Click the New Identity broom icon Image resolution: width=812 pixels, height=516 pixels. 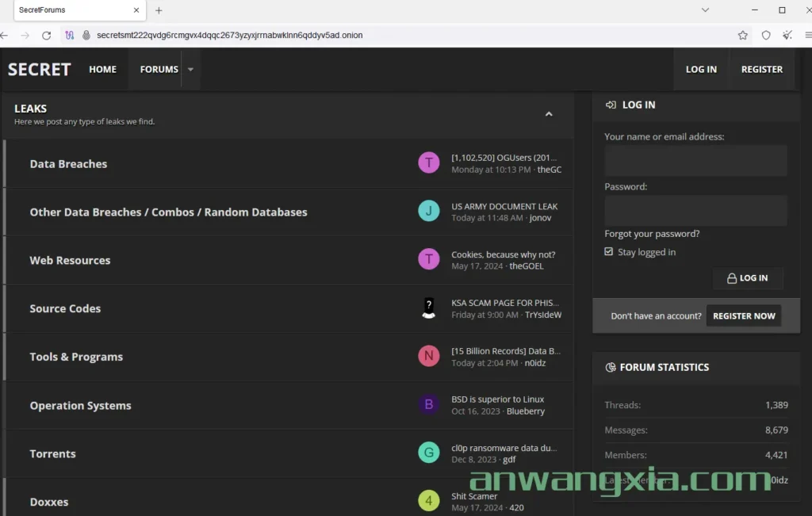coord(787,35)
